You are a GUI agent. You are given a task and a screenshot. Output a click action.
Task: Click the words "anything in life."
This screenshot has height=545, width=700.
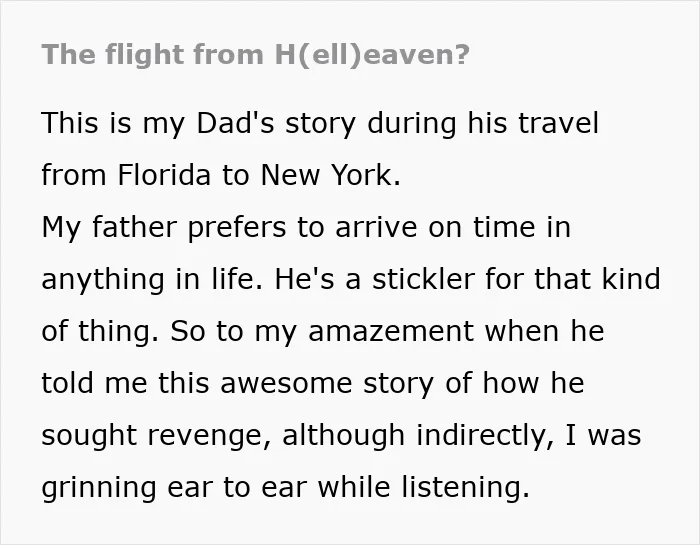coord(152,279)
